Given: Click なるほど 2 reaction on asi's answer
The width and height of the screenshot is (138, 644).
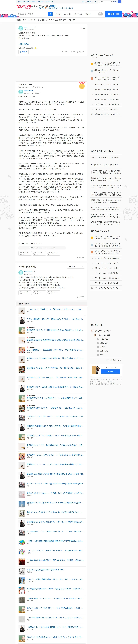Looking at the screenshot, I should pos(25,292).
